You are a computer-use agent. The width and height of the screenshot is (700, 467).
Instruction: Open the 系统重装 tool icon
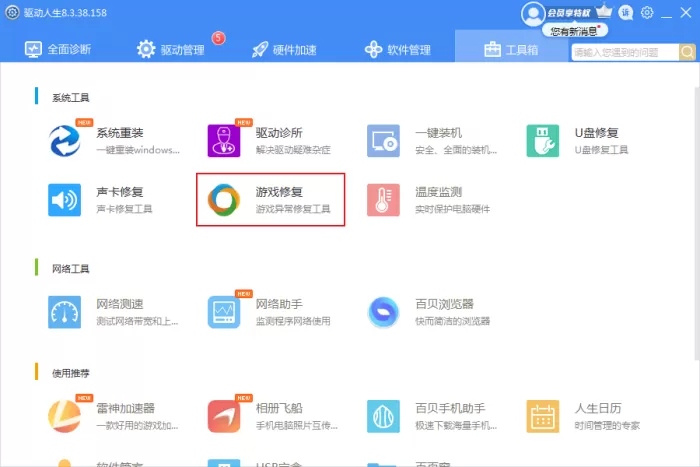point(65,141)
